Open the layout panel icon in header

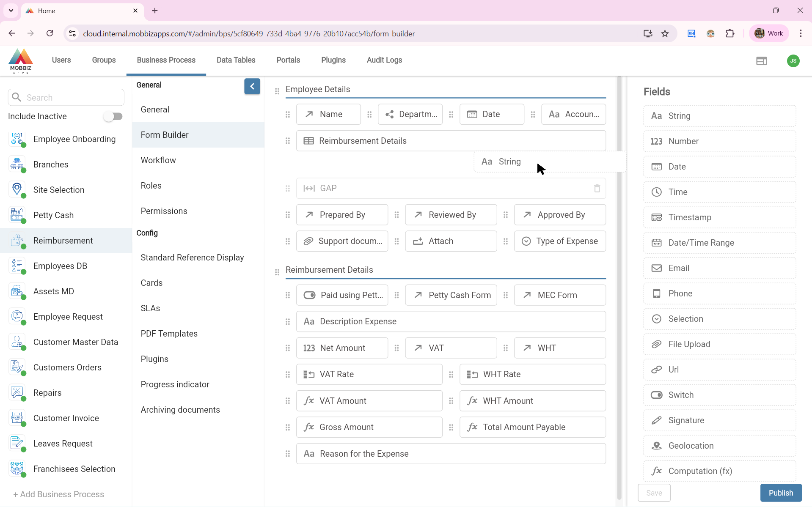pyautogui.click(x=761, y=61)
